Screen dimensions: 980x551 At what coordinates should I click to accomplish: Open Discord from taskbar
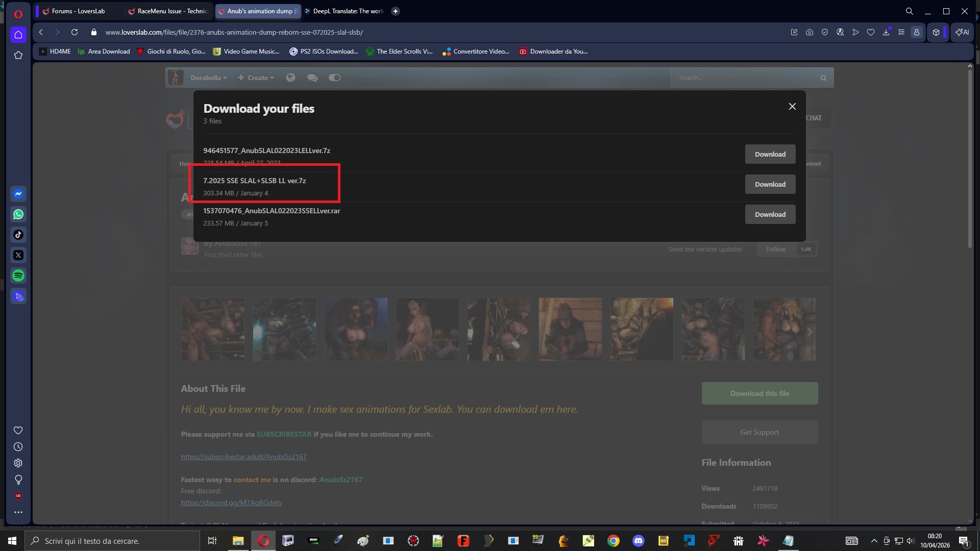[x=638, y=541]
